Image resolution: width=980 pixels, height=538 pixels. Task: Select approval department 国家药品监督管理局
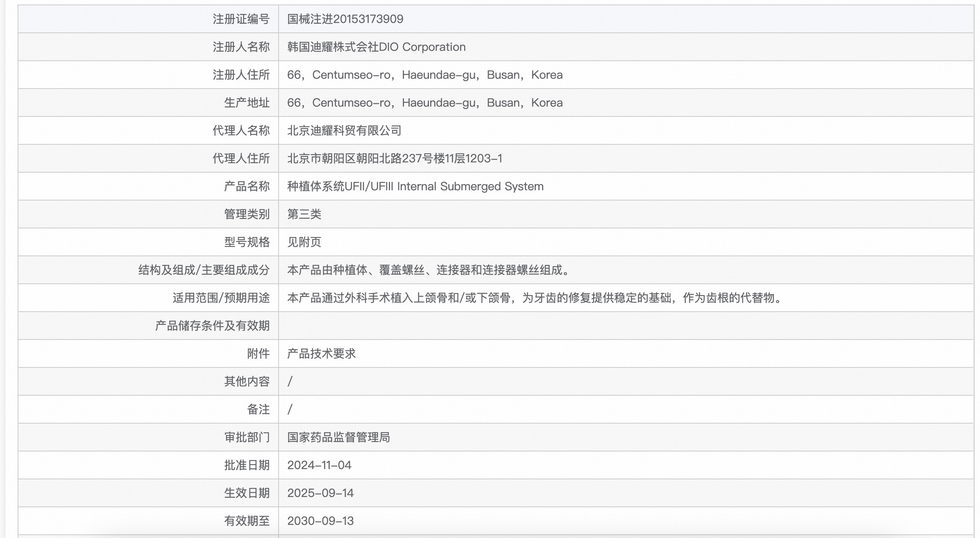338,437
